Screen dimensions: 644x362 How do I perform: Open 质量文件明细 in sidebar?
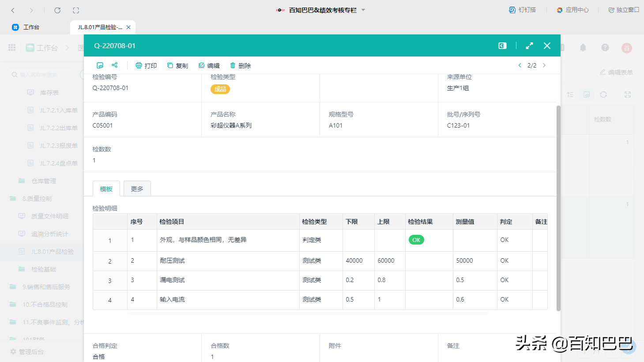coord(49,216)
